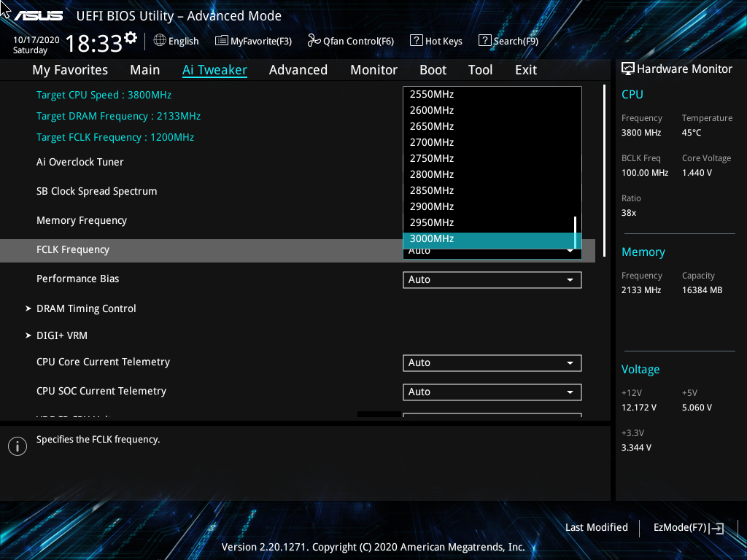The height and width of the screenshot is (560, 747).
Task: Open MyFavorite(F3) menu
Action: tap(261, 42)
